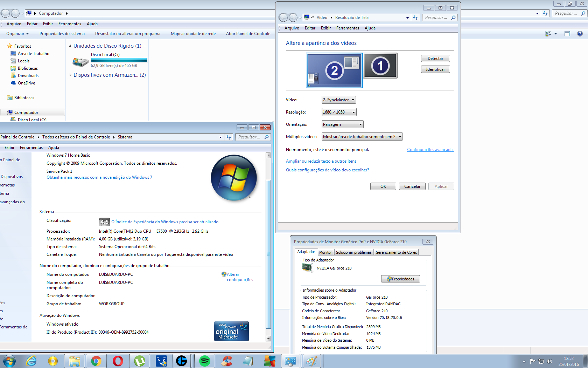Click Cancelar in Screen Resolution window
This screenshot has height=368, width=588.
(412, 186)
